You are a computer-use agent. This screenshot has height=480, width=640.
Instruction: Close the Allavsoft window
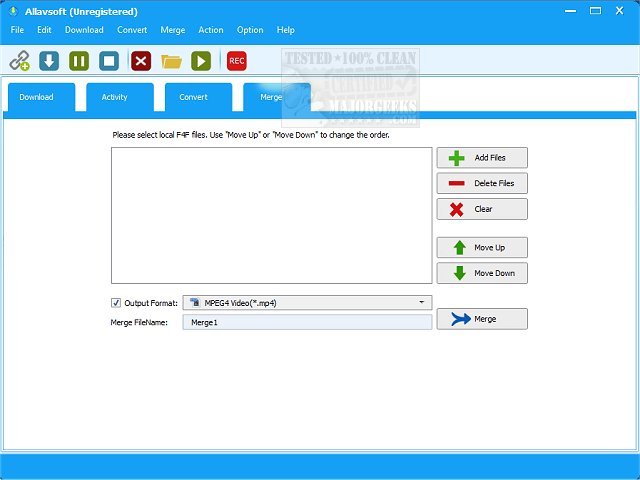[x=620, y=11]
